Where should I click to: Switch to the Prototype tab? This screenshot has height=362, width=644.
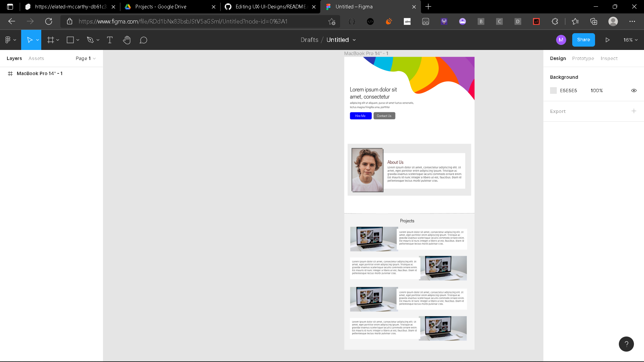coord(583,58)
